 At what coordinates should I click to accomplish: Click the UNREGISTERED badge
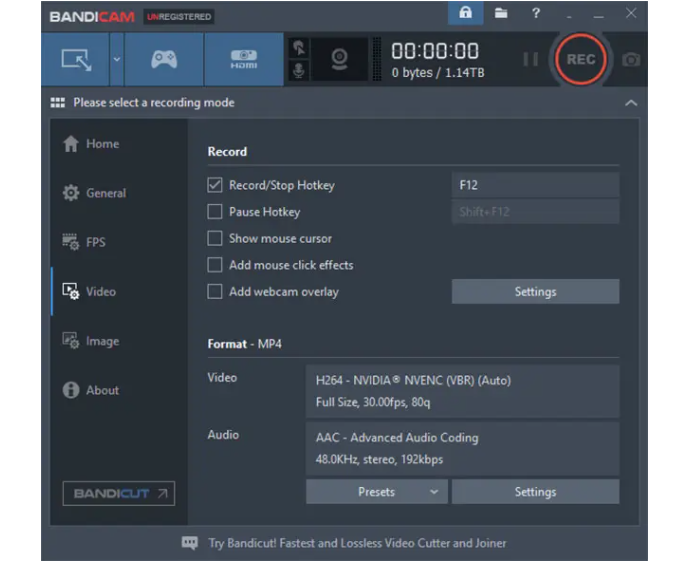[x=179, y=17]
